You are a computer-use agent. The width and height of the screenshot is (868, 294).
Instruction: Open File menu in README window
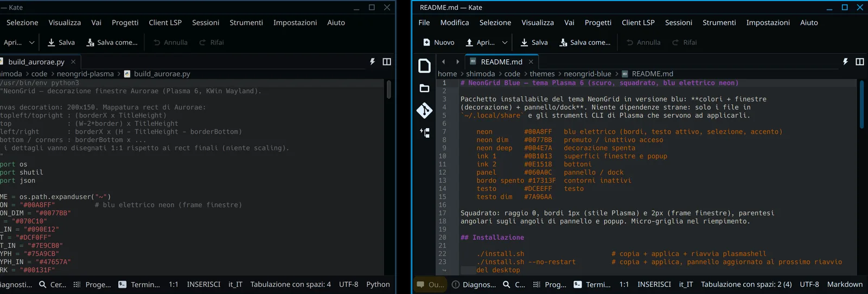click(x=424, y=22)
